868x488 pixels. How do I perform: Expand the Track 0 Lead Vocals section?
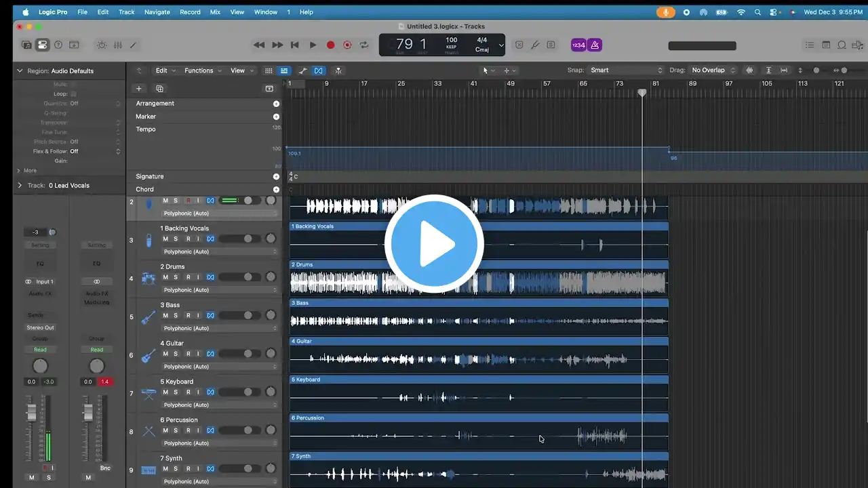click(x=19, y=185)
